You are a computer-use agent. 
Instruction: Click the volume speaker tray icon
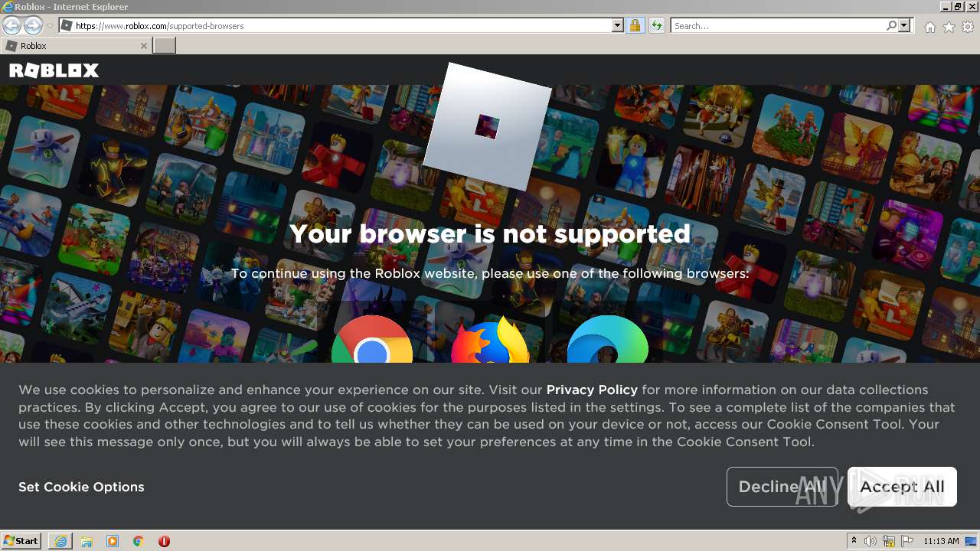click(x=871, y=541)
